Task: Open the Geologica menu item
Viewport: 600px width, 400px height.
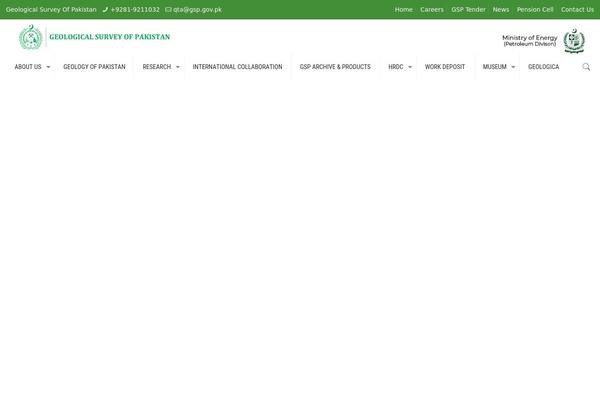Action: pos(543,67)
